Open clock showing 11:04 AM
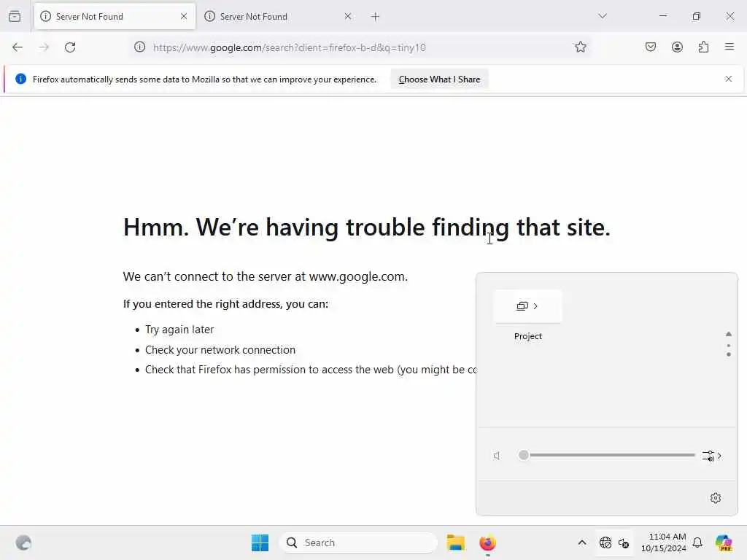This screenshot has height=560, width=747. pyautogui.click(x=663, y=542)
